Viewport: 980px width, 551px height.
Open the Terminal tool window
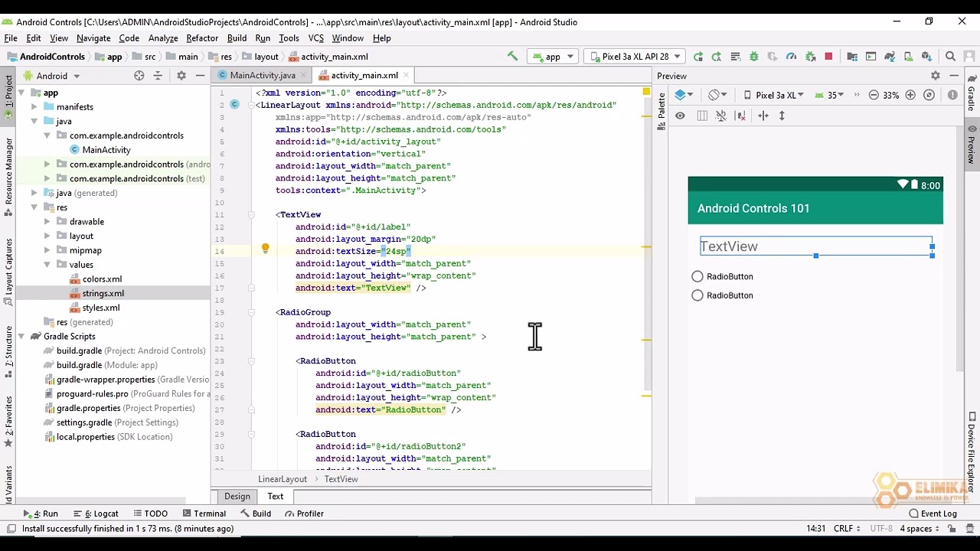click(204, 514)
